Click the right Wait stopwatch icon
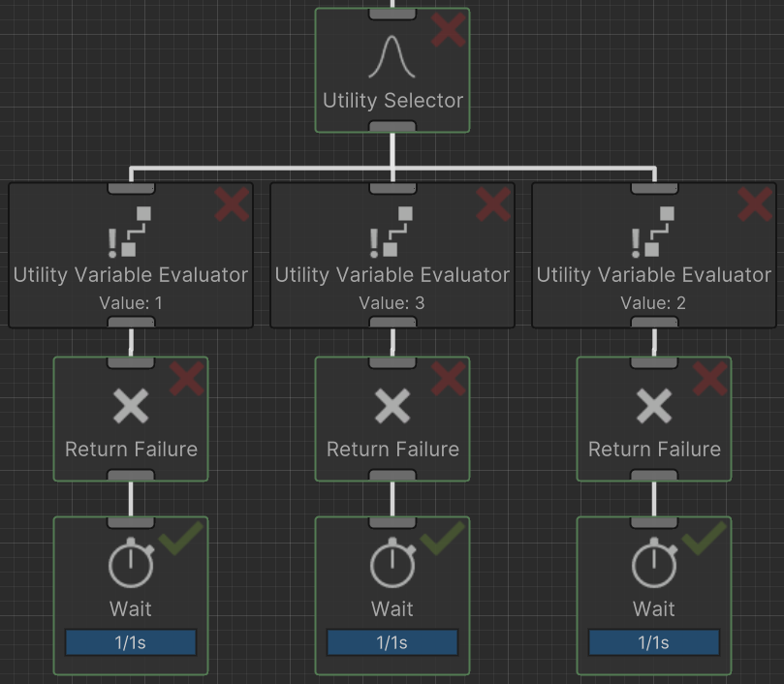Screen dimensions: 784x684 tap(654, 565)
